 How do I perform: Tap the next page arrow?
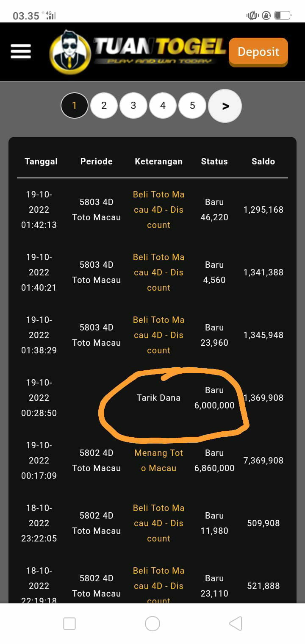[x=225, y=106]
